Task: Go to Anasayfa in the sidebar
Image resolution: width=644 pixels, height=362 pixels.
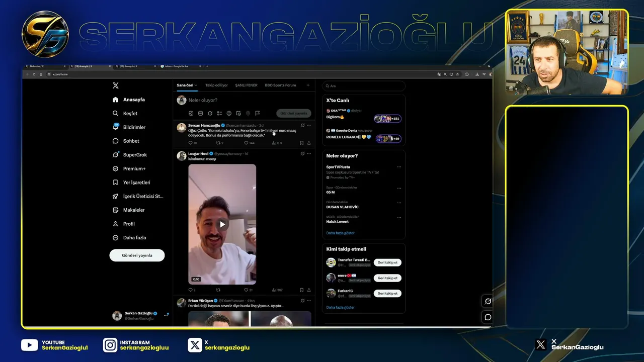Action: tap(129, 100)
